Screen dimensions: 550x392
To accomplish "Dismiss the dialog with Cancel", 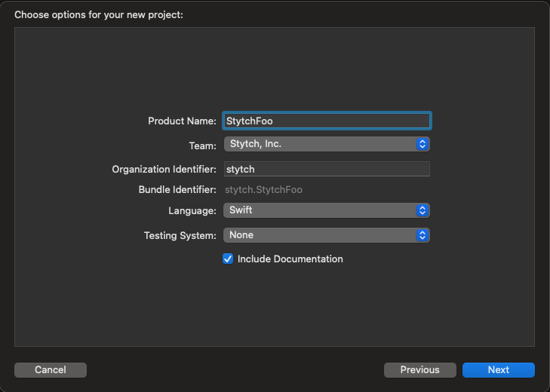I will point(51,369).
